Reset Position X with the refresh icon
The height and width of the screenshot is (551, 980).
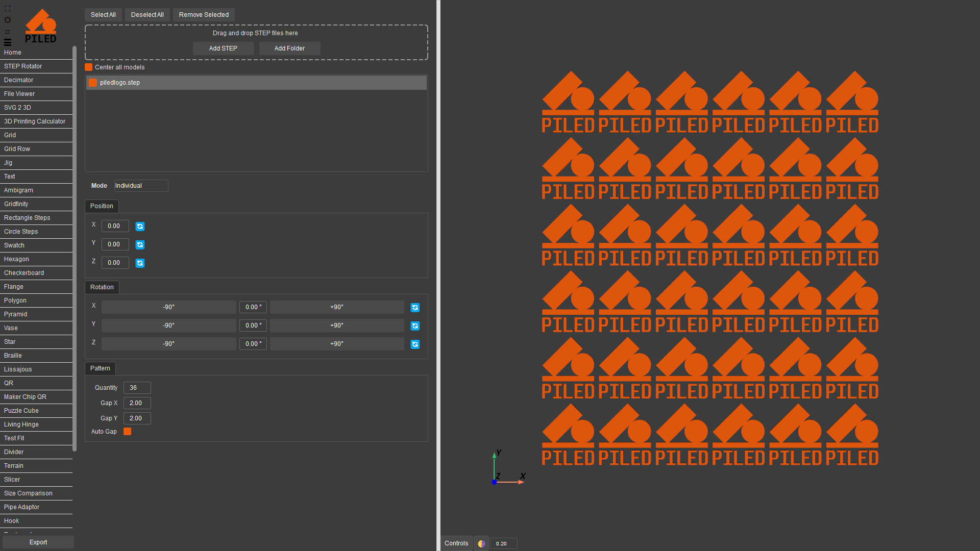tap(140, 227)
